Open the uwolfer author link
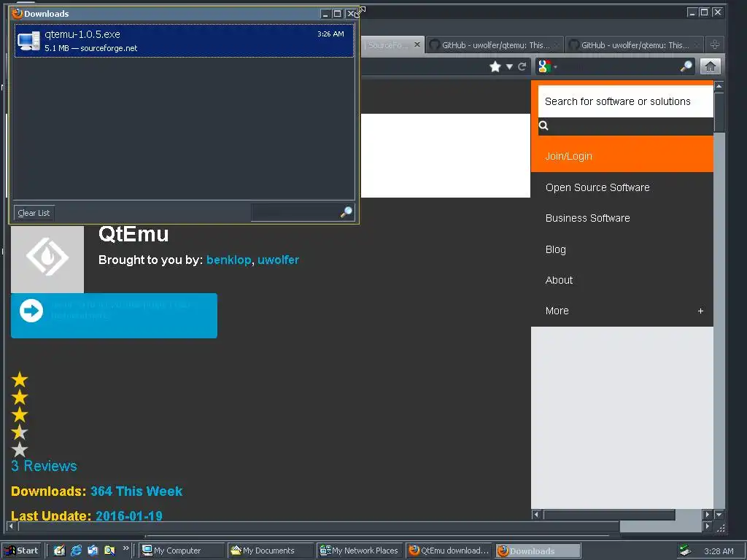 pyautogui.click(x=278, y=260)
